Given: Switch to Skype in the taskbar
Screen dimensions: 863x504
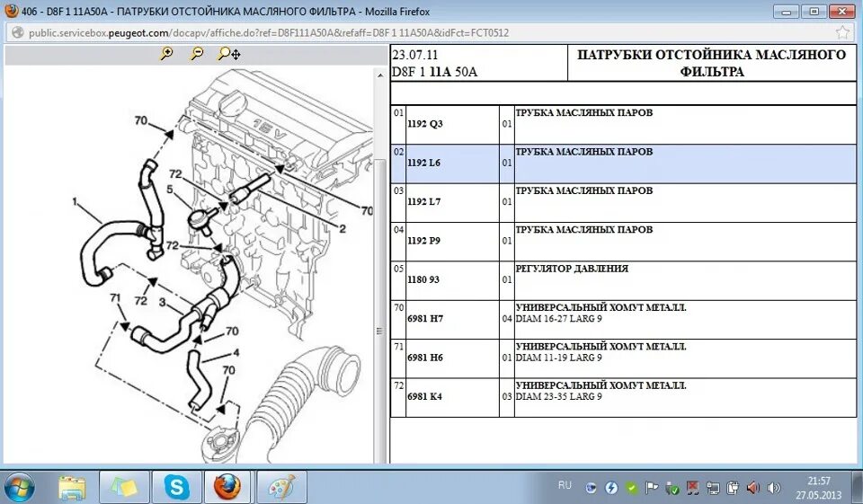Looking at the screenshot, I should click(x=177, y=488).
